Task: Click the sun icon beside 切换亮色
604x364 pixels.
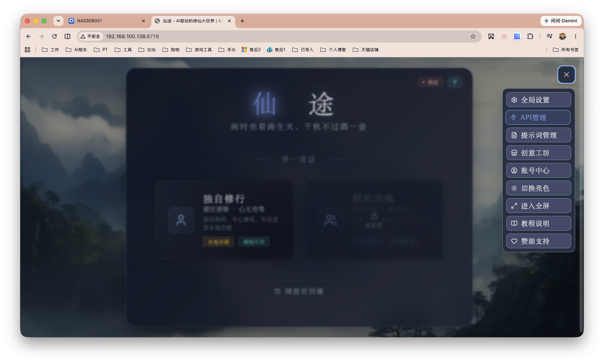Action: (514, 188)
